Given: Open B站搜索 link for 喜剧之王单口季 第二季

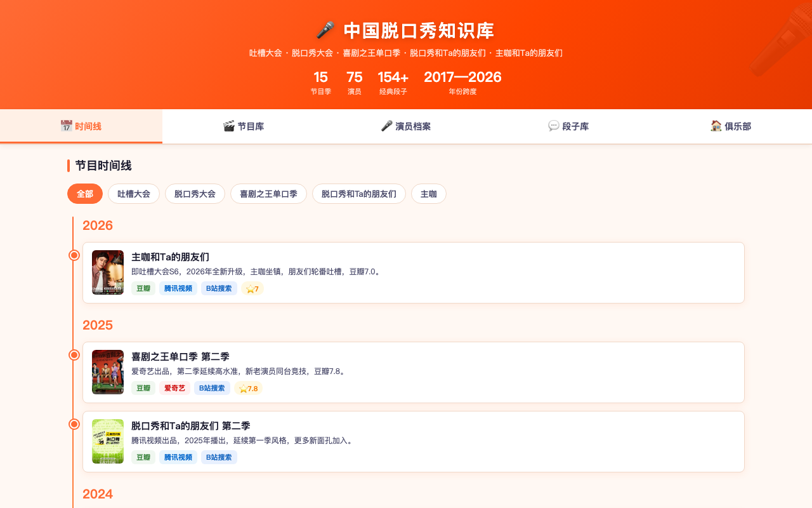Looking at the screenshot, I should [x=212, y=388].
